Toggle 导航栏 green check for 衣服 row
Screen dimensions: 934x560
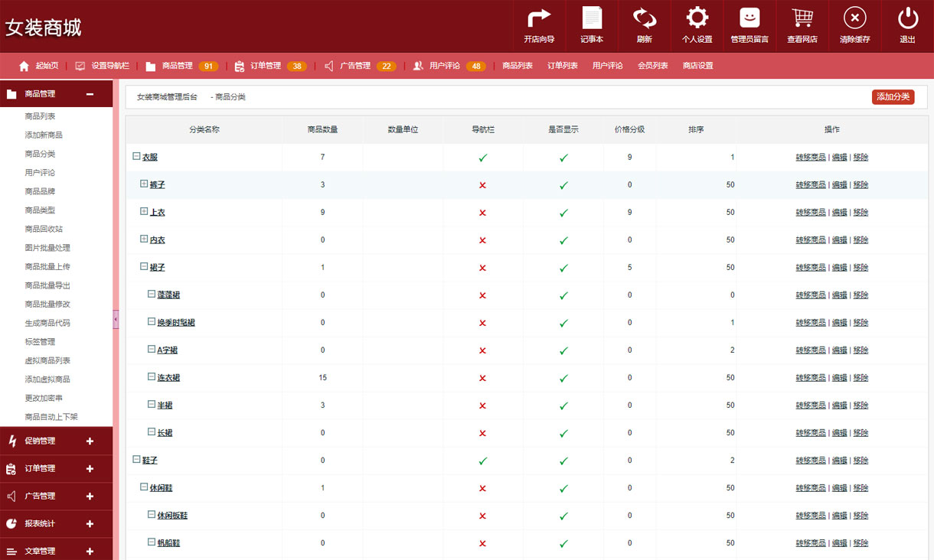(x=482, y=158)
